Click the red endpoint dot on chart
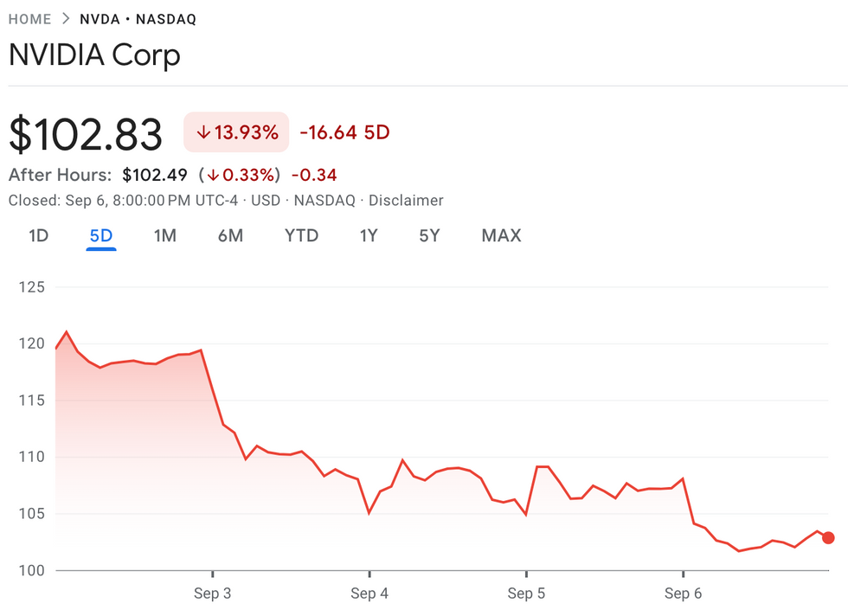Image resolution: width=848 pixels, height=616 pixels. pyautogui.click(x=828, y=537)
